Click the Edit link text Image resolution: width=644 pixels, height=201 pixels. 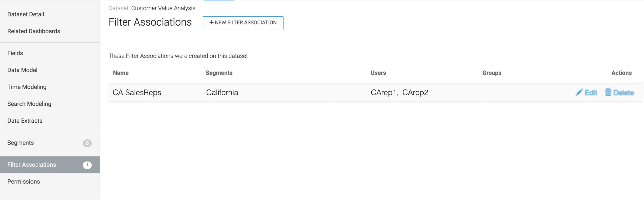click(x=591, y=93)
